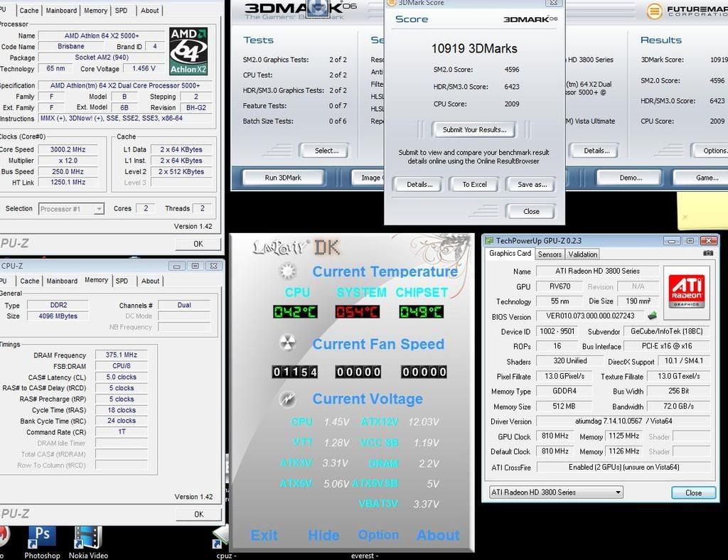This screenshot has width=728, height=560.
Task: Open the Photoshop desktop shortcut
Action: [x=41, y=537]
